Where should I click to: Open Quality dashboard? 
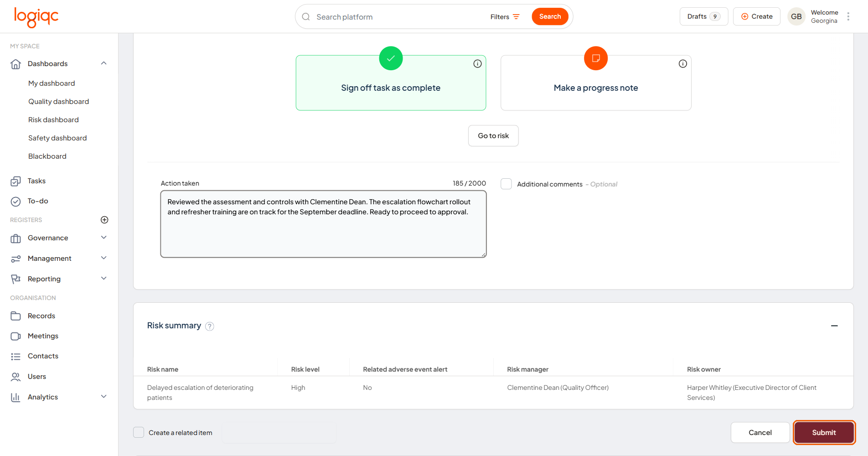(x=58, y=102)
